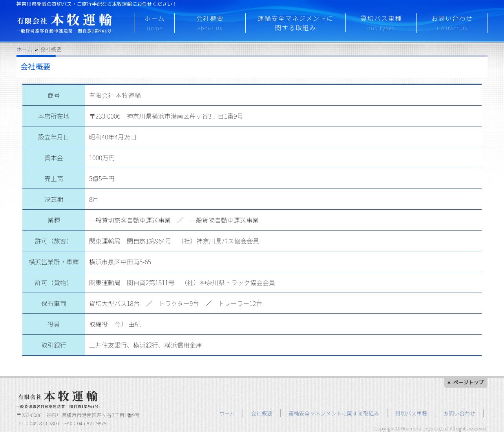This screenshot has height=432, width=504.
Task: Click footer お問い合わせ link
Action: pos(459,413)
